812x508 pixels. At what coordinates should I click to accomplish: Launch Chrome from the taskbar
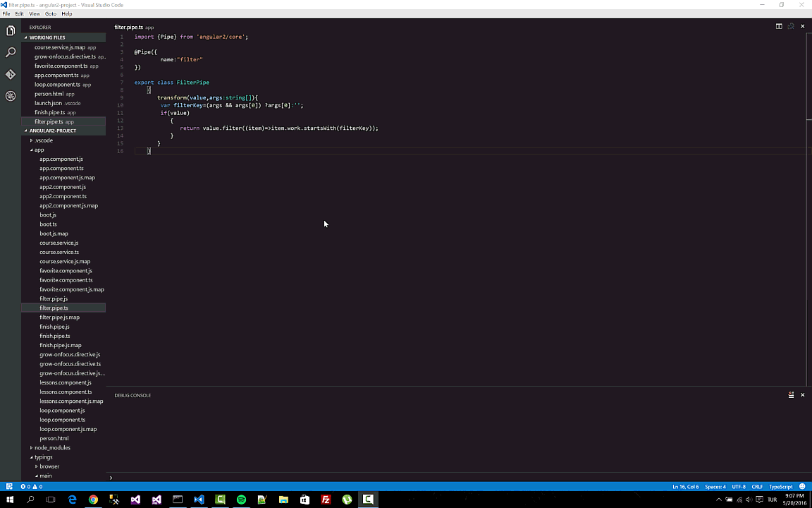(93, 500)
